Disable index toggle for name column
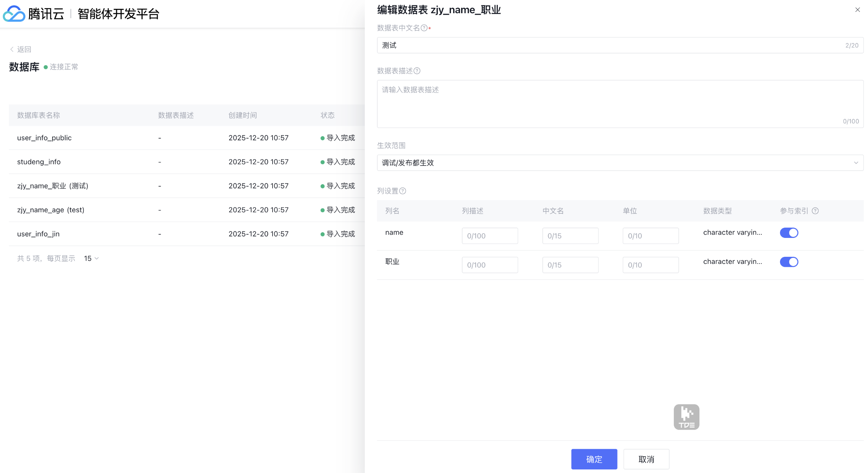868x473 pixels. click(x=789, y=233)
